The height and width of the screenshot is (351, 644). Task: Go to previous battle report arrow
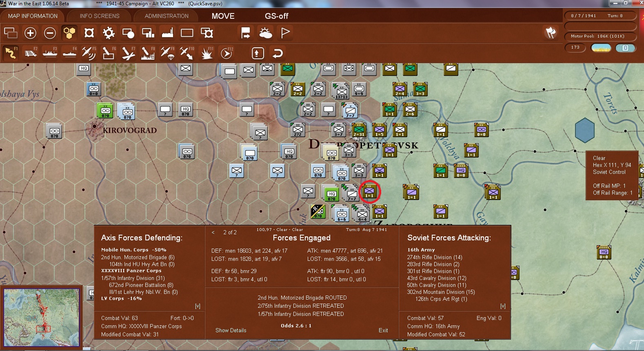213,232
